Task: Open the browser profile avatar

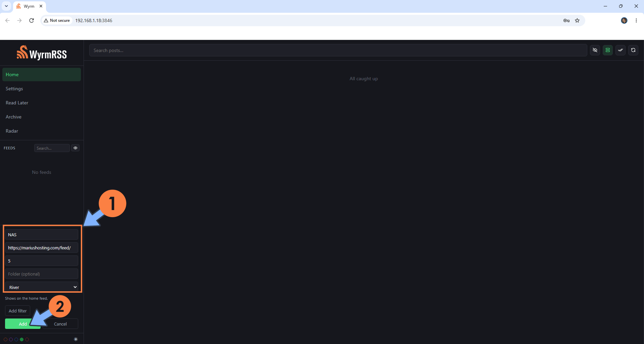Action: coord(624,20)
